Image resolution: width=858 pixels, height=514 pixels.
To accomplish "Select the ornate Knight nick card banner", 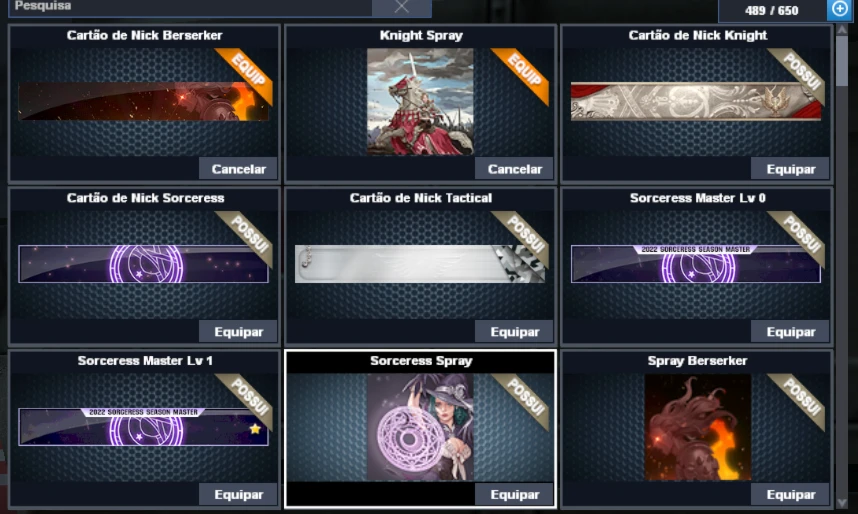I will (x=696, y=101).
